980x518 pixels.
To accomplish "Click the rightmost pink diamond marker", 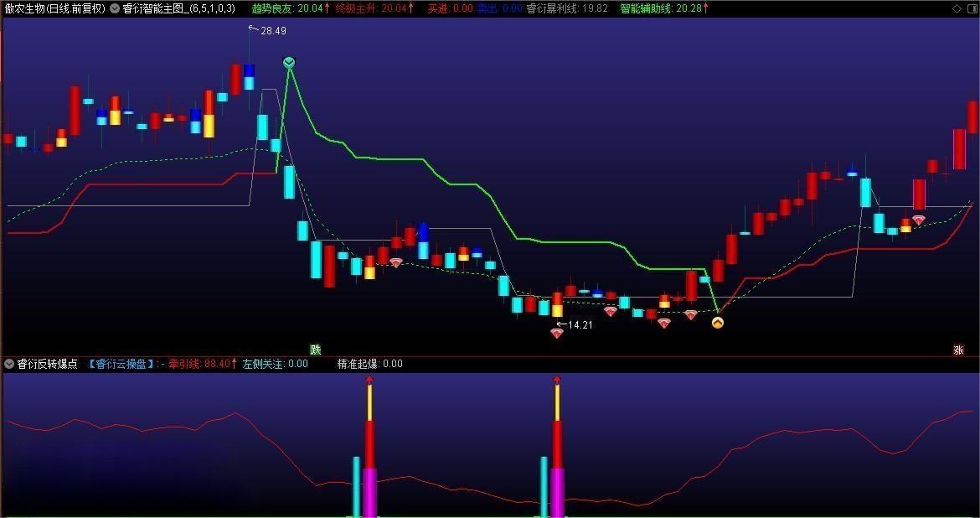I will pos(919,220).
